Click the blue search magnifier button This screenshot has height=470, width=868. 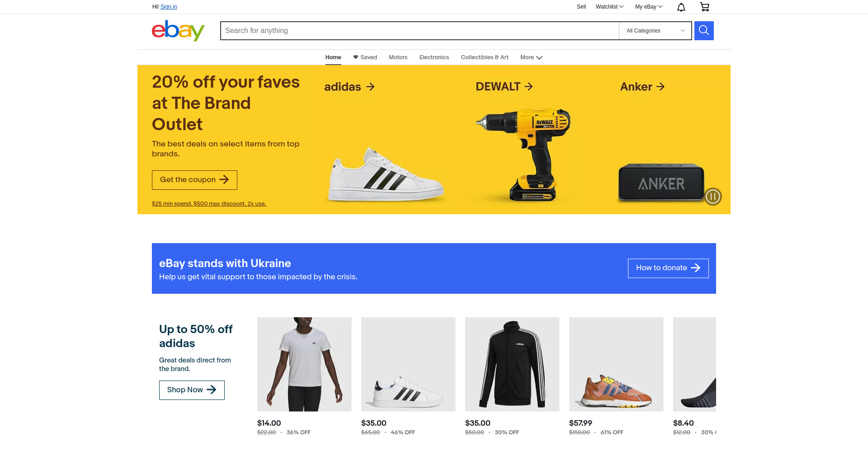(x=704, y=31)
